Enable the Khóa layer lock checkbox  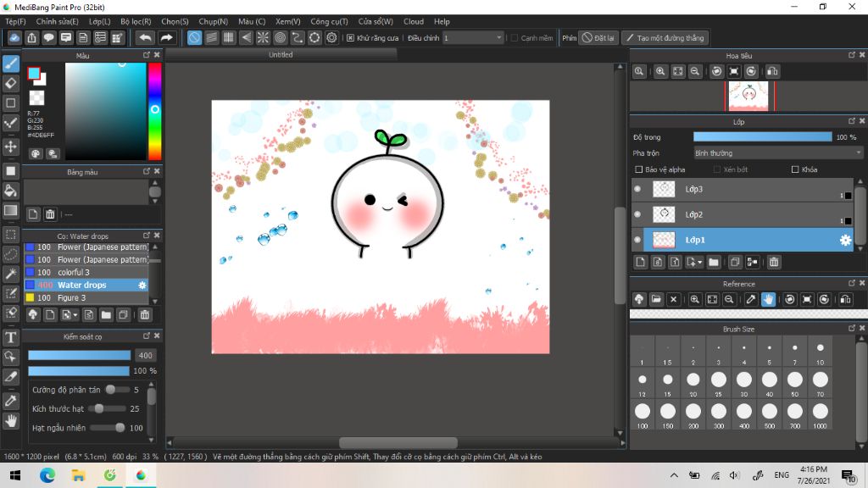[x=794, y=169]
